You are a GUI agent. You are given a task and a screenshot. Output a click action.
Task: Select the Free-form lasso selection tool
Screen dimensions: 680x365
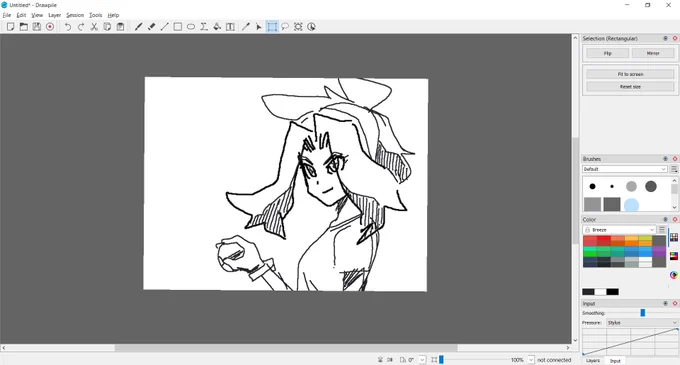(x=285, y=27)
